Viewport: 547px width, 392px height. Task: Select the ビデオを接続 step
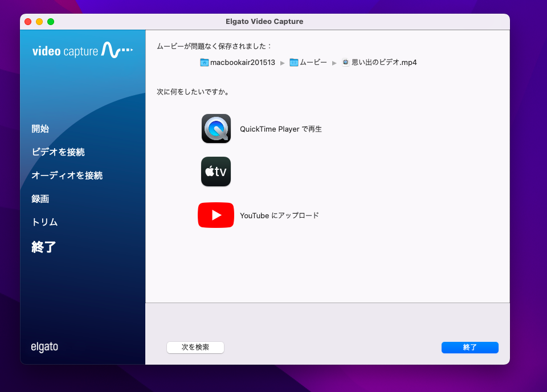click(58, 152)
